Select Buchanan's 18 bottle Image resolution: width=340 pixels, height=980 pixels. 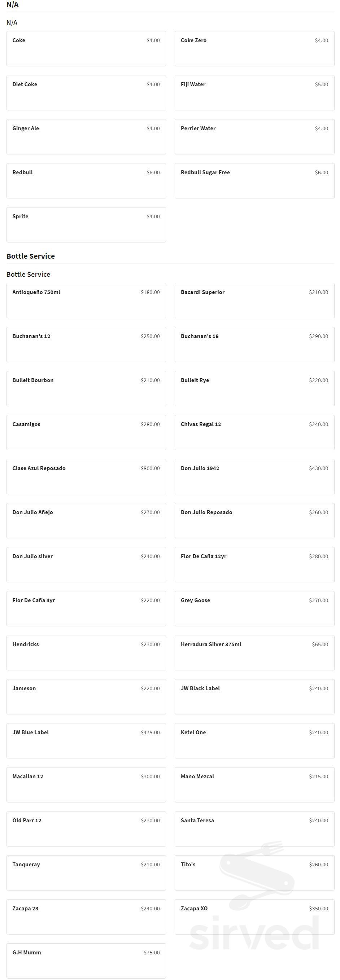pyautogui.click(x=254, y=345)
